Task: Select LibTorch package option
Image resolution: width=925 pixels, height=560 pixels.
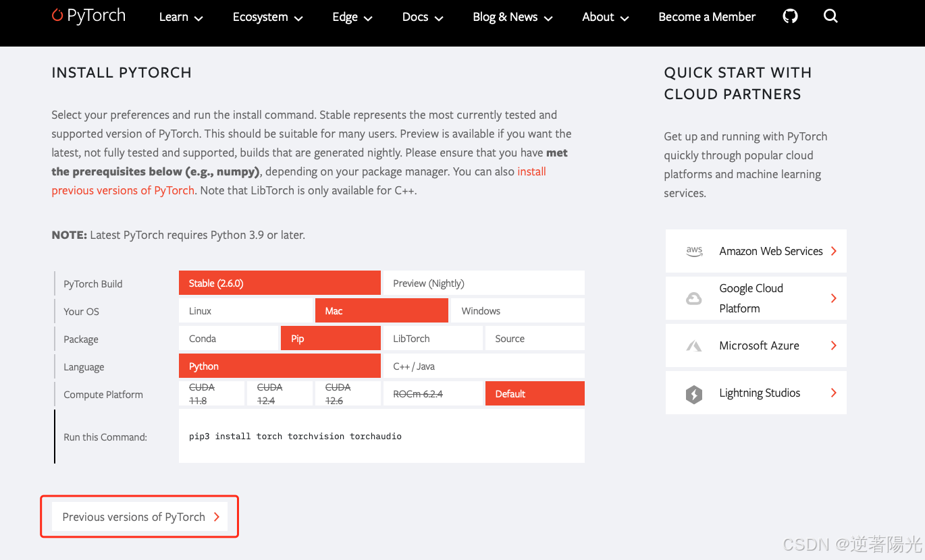Action: 433,339
